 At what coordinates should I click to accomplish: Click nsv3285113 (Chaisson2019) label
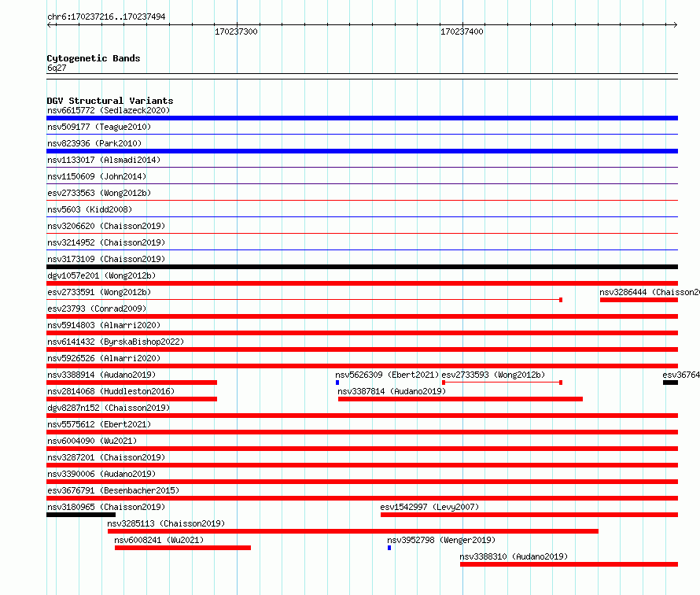tap(166, 523)
